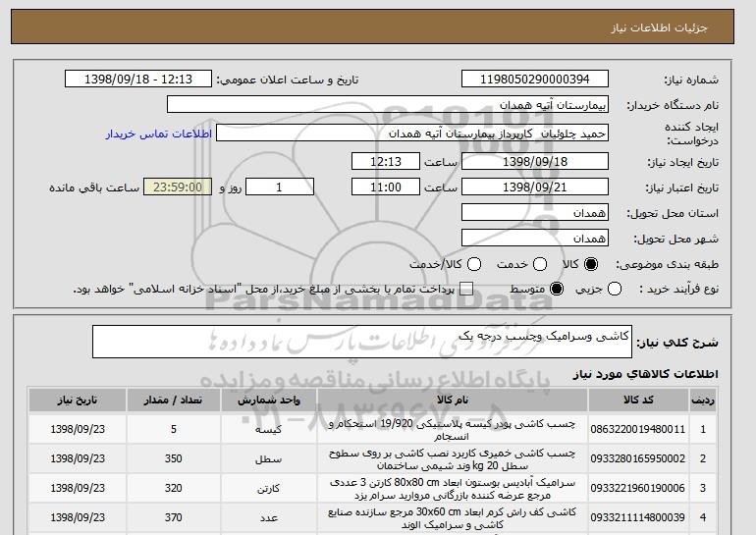Click item name چسب کاشی خمیری
Viewport: 756px width, 535px height.
pyautogui.click(x=452, y=459)
